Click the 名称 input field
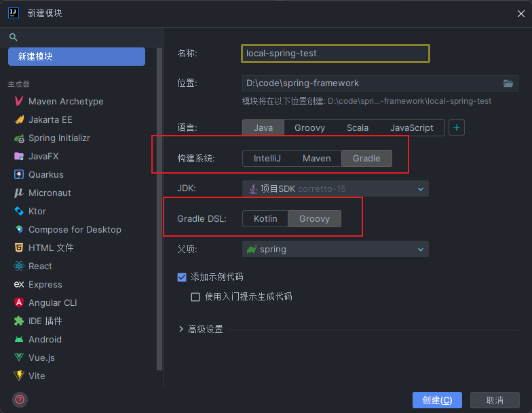The image size is (532, 413). point(335,54)
